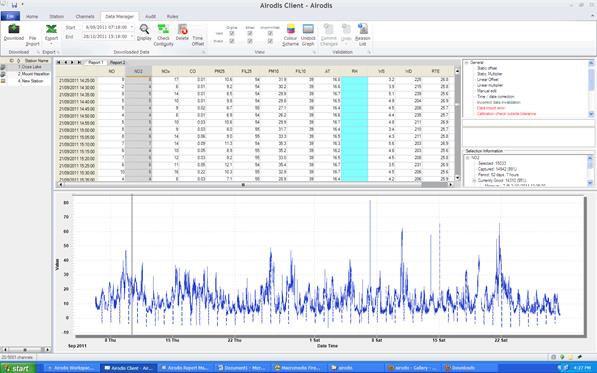This screenshot has height=373, width=597.
Task: Switch to the Station tab
Action: [56, 16]
